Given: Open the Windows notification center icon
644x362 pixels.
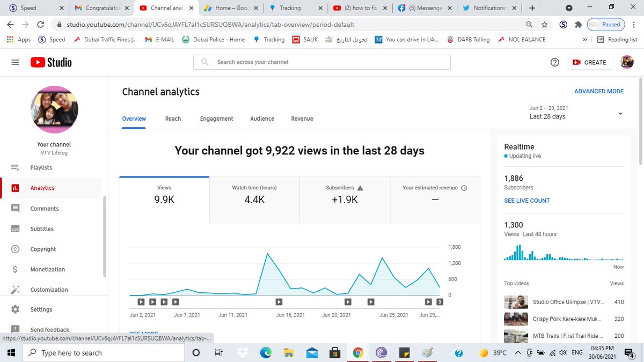Looking at the screenshot, I should (630, 352).
